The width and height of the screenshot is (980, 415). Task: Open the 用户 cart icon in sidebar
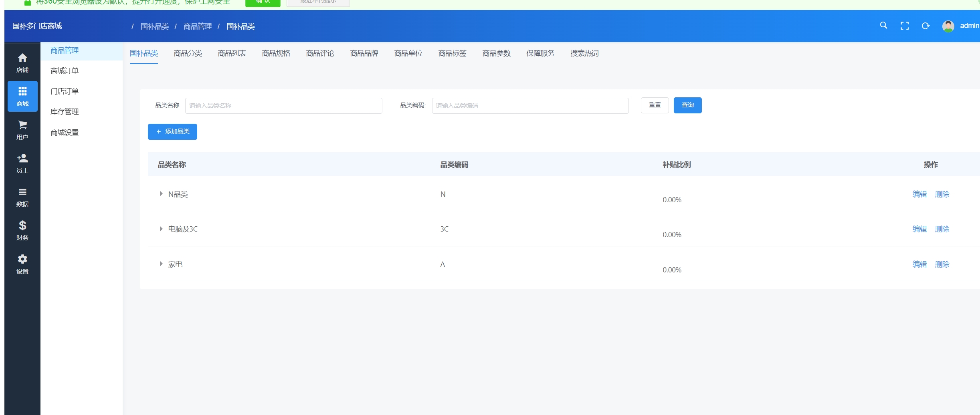(x=22, y=126)
